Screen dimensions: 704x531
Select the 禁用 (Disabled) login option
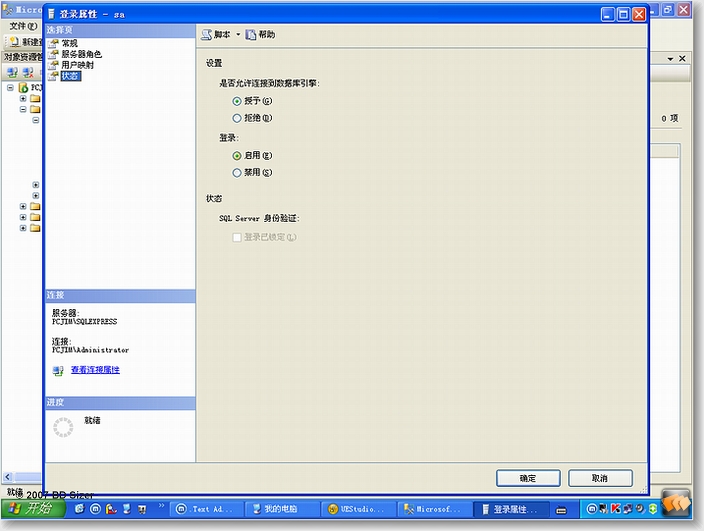(x=237, y=172)
